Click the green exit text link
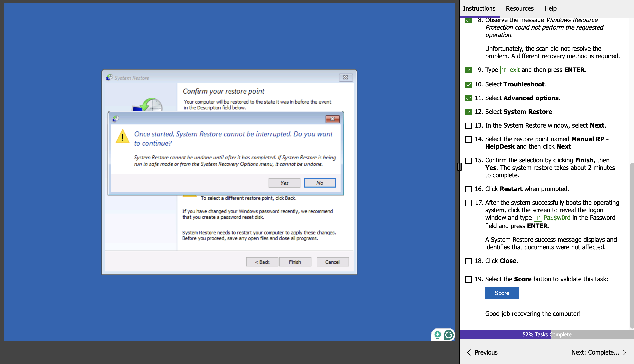 pyautogui.click(x=514, y=70)
